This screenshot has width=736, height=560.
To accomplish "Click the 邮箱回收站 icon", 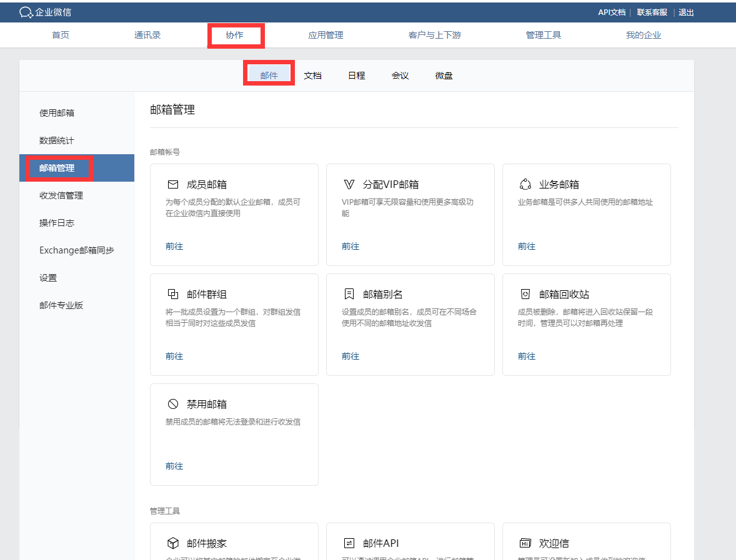I will 525,294.
